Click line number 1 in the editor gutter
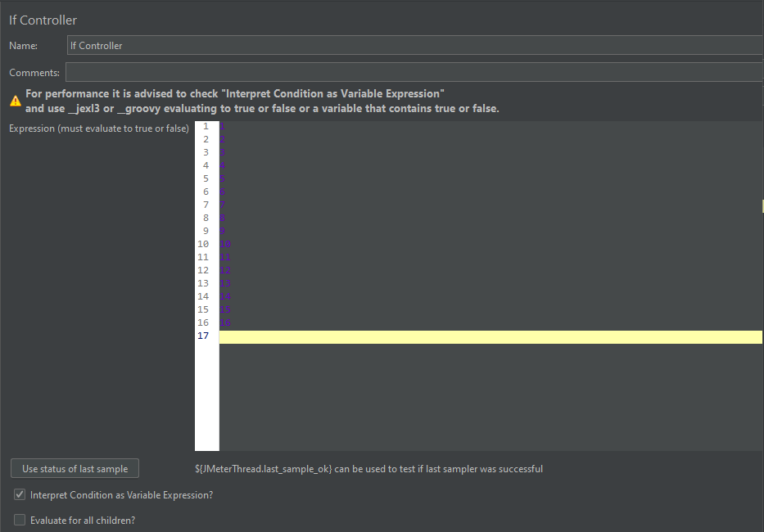Image resolution: width=764 pixels, height=532 pixels. (x=205, y=126)
